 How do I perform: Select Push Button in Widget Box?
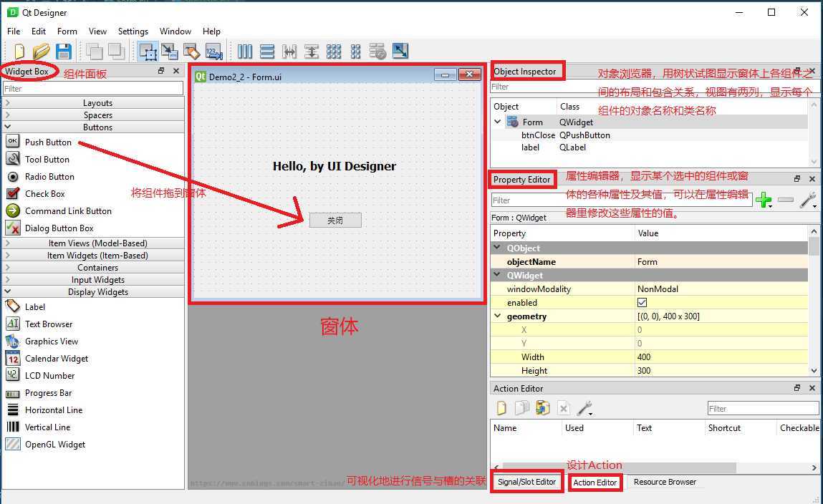pyautogui.click(x=48, y=142)
